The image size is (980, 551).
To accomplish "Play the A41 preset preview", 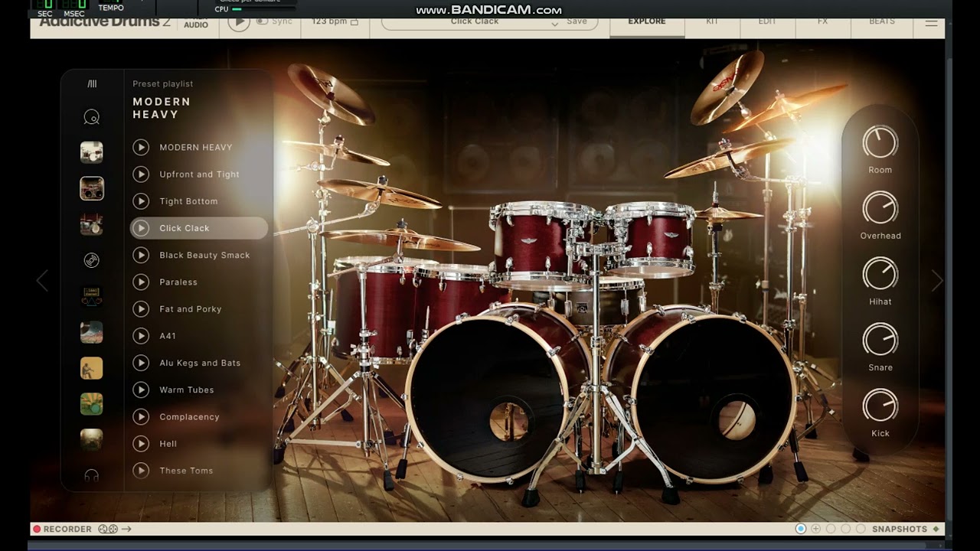I will point(141,335).
